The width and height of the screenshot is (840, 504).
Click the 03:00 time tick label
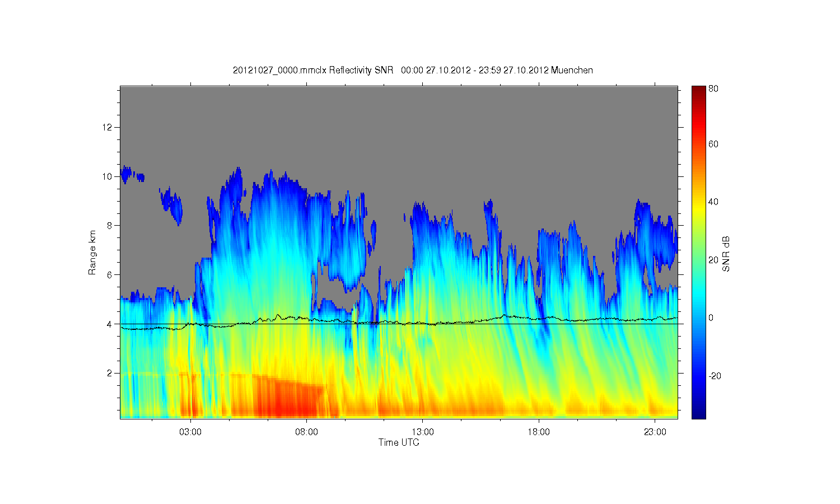(190, 432)
